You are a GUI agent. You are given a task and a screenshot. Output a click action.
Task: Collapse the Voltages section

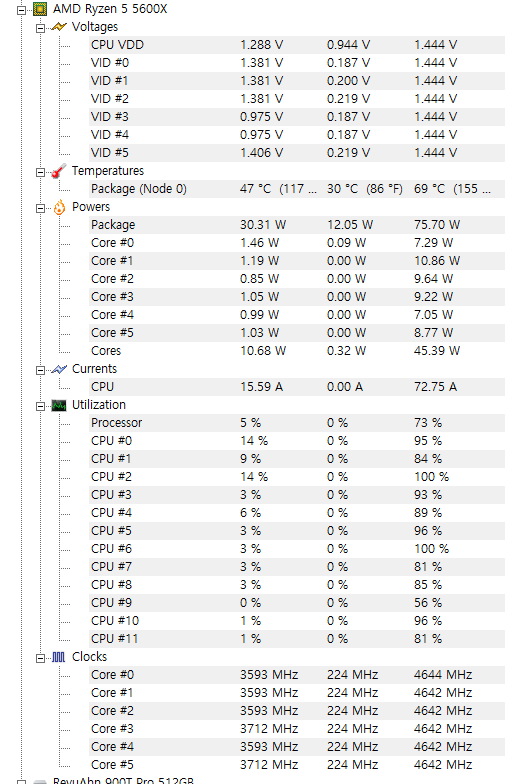coord(40,28)
